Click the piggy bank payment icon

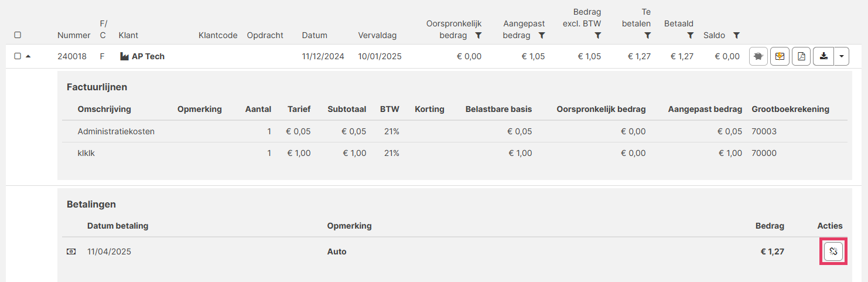pyautogui.click(x=758, y=57)
